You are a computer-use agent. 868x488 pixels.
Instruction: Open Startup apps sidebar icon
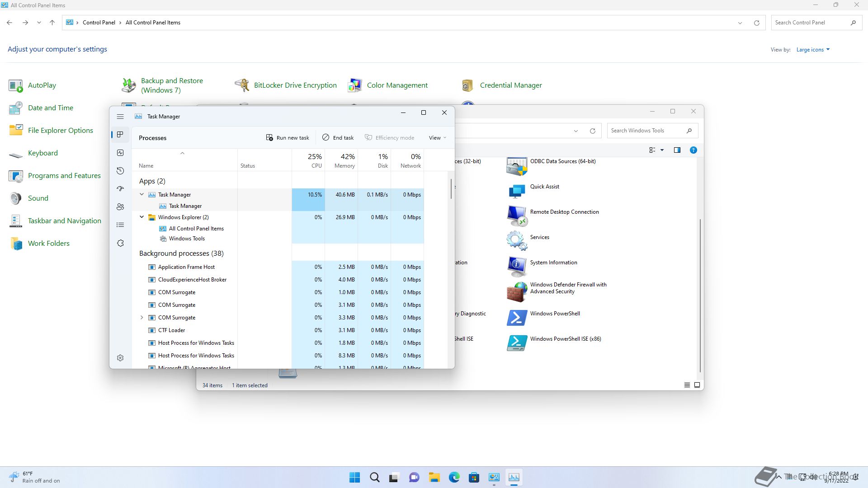[x=120, y=189]
